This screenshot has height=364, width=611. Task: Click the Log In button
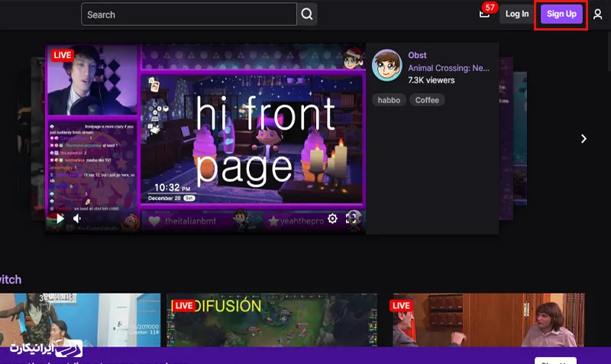(517, 14)
